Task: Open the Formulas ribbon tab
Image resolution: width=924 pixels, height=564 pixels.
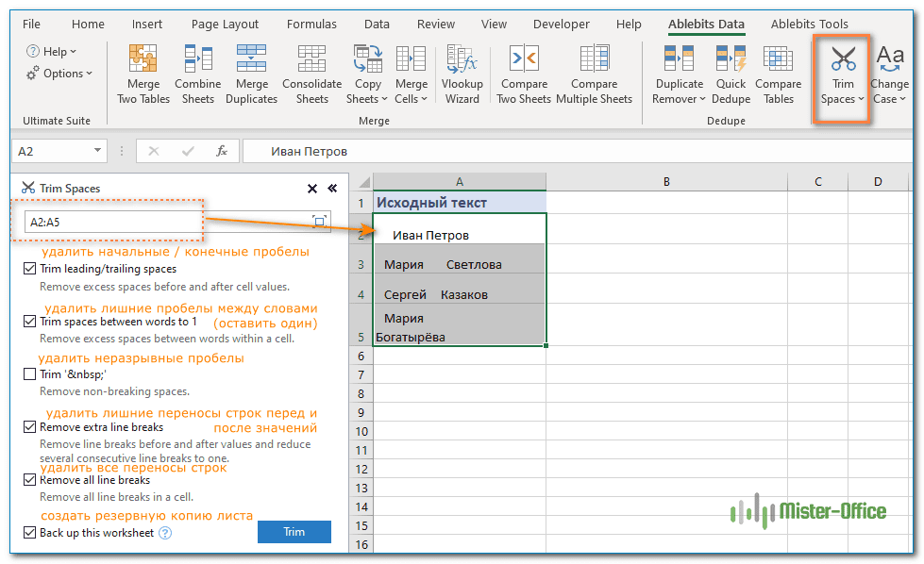Action: point(311,25)
